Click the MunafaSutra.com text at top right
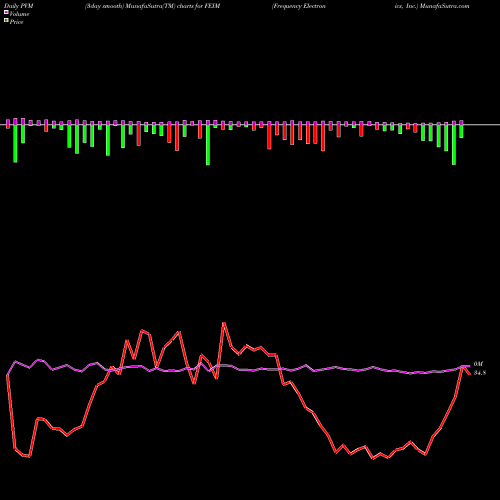The image size is (500, 500). click(x=445, y=6)
